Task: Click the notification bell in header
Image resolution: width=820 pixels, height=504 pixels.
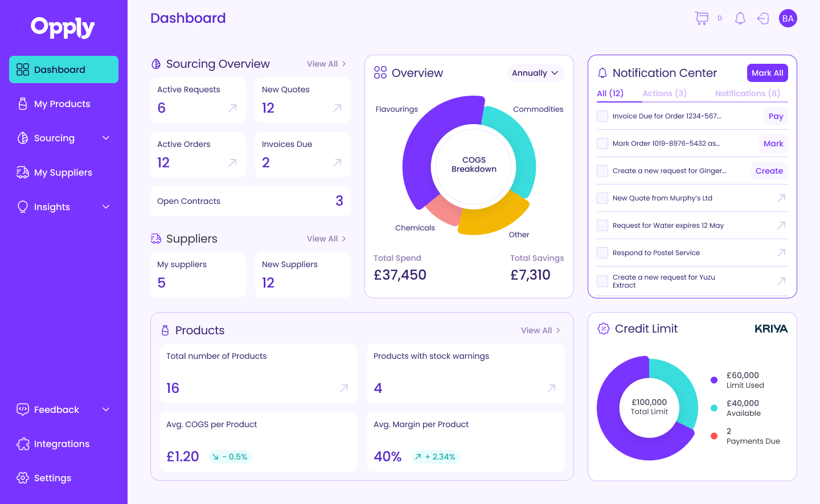Action: (x=740, y=18)
